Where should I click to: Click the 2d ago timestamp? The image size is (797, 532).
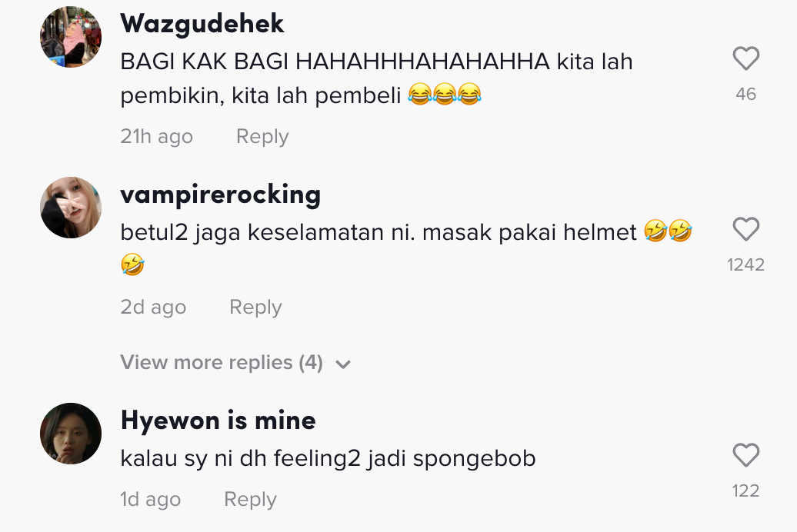[153, 308]
